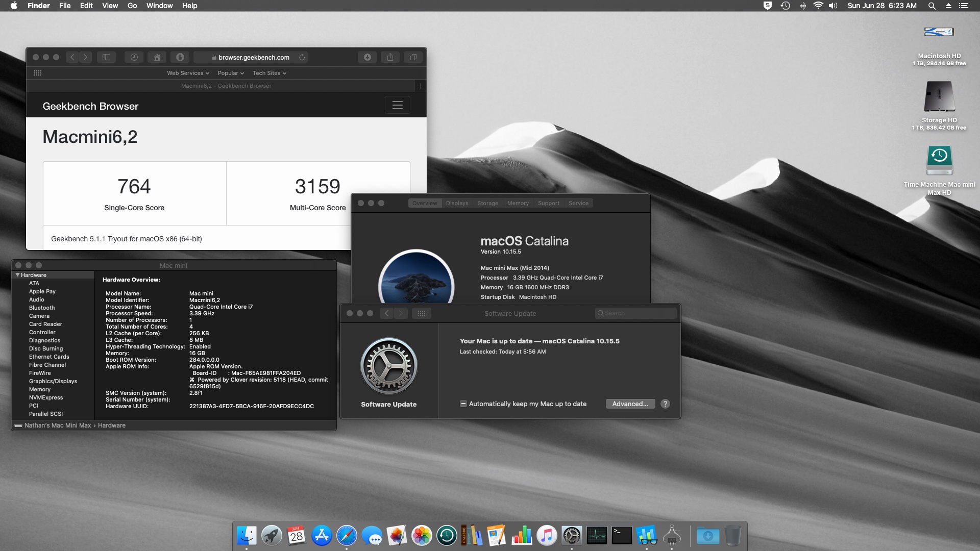Select Memory in System Information sidebar
Image resolution: width=980 pixels, height=551 pixels.
tap(40, 389)
